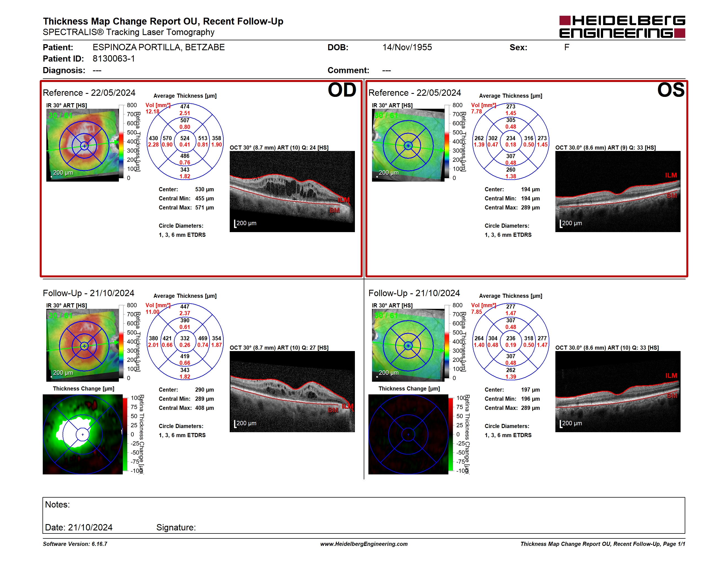
Task: Click the Comment field label
Action: 348,70
